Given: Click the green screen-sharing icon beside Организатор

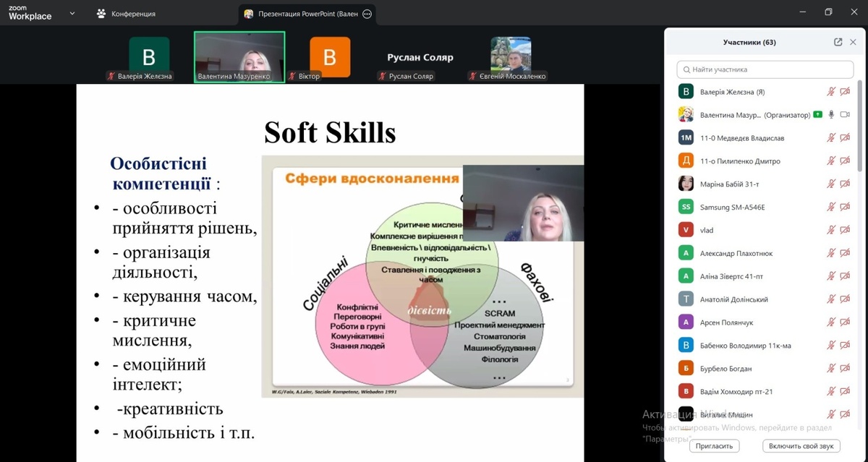Looking at the screenshot, I should (817, 114).
